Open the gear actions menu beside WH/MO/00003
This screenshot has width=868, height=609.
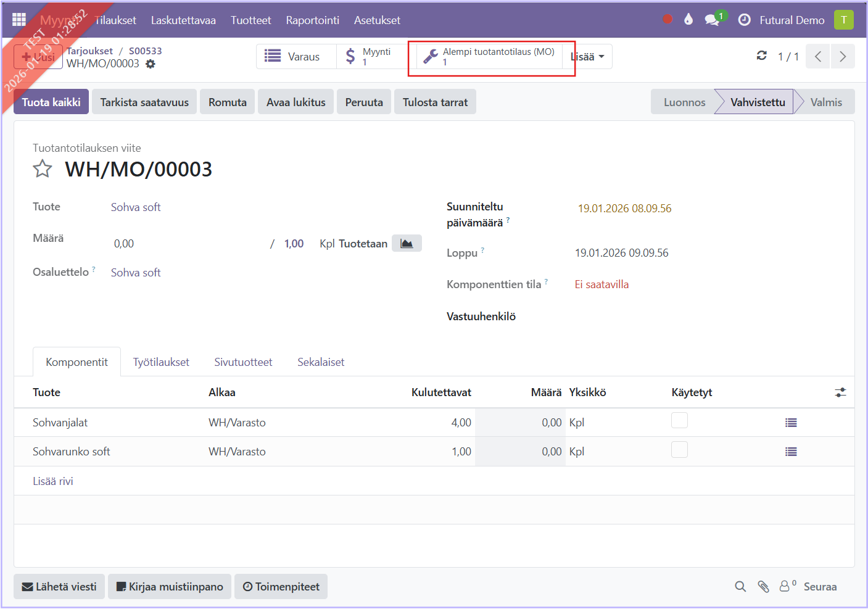pos(151,64)
